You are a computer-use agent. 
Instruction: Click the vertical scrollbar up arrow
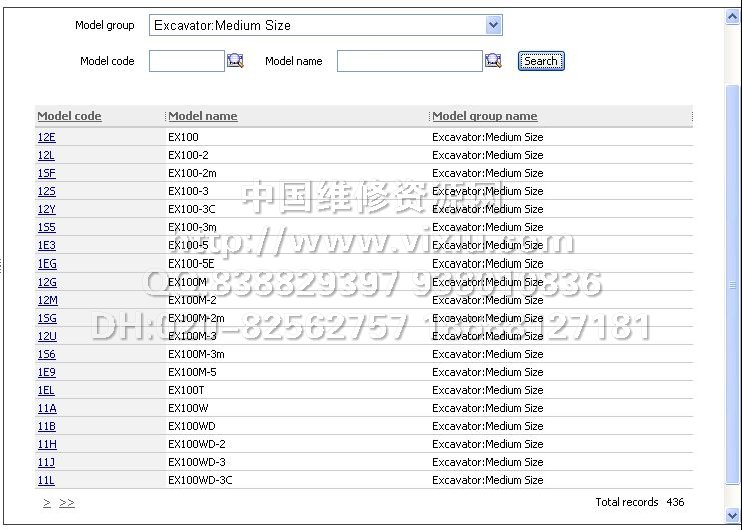(733, 15)
